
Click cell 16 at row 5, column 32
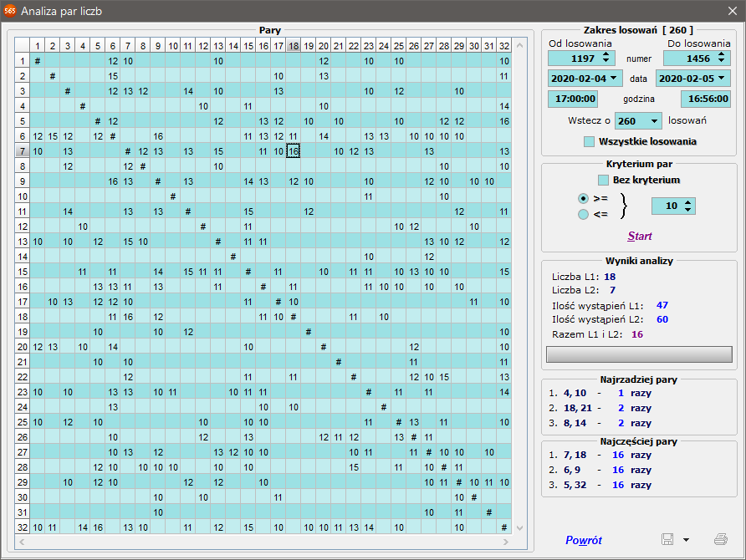[x=504, y=121]
